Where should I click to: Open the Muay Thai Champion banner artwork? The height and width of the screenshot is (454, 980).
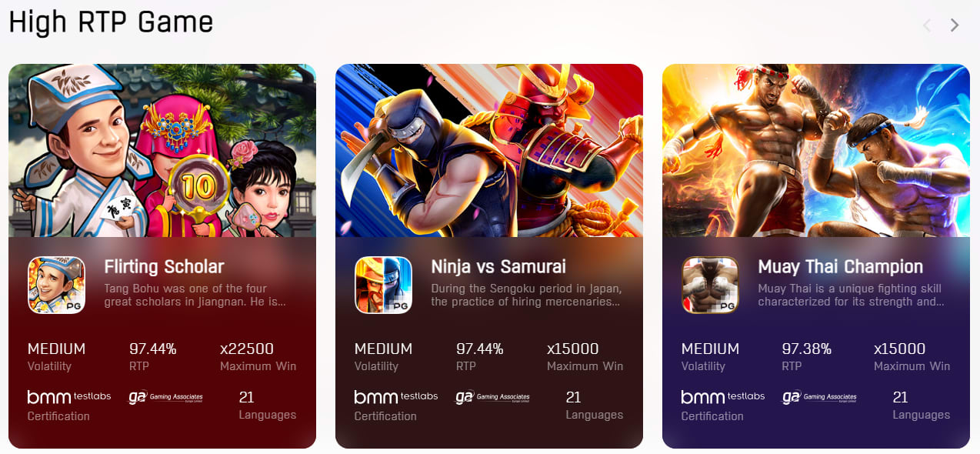tap(816, 151)
